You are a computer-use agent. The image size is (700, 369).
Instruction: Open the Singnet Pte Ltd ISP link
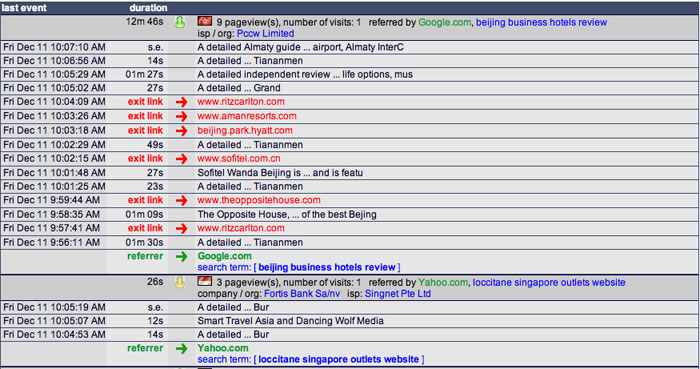pos(398,294)
